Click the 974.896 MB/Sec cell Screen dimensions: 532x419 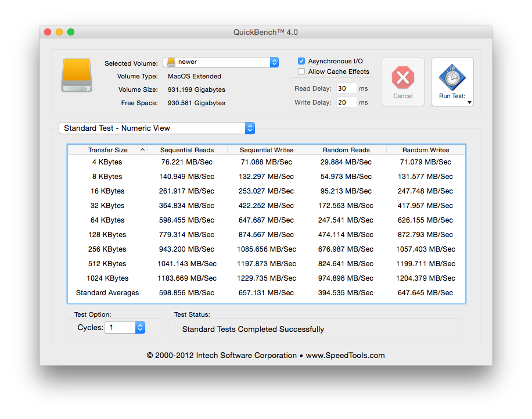346,278
